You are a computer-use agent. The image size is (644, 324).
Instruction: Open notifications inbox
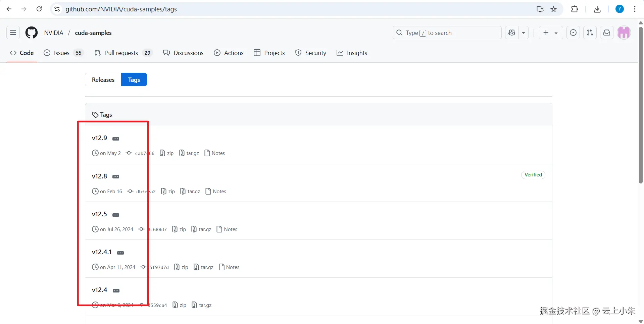coord(607,33)
